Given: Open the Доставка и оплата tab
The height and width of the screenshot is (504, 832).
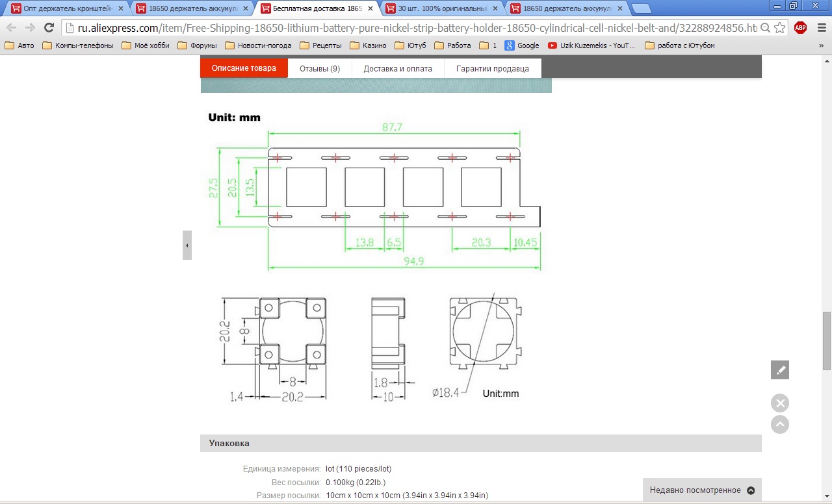Looking at the screenshot, I should 397,68.
